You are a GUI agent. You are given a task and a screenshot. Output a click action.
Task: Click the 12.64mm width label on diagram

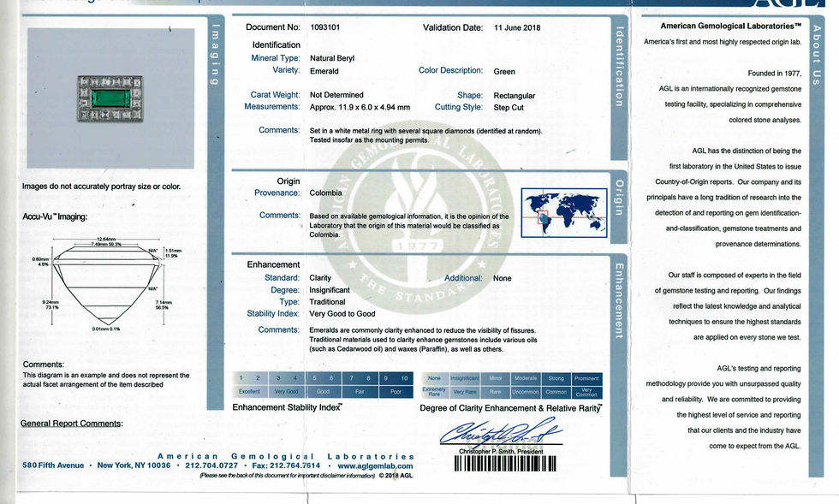pyautogui.click(x=106, y=239)
